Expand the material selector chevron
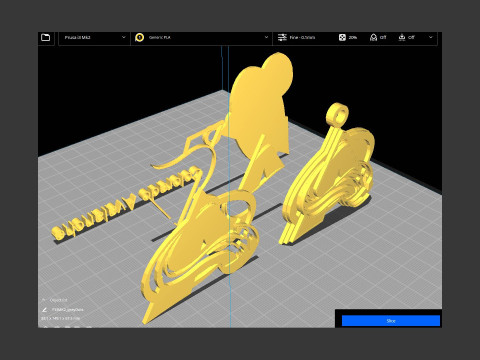 pyautogui.click(x=266, y=37)
